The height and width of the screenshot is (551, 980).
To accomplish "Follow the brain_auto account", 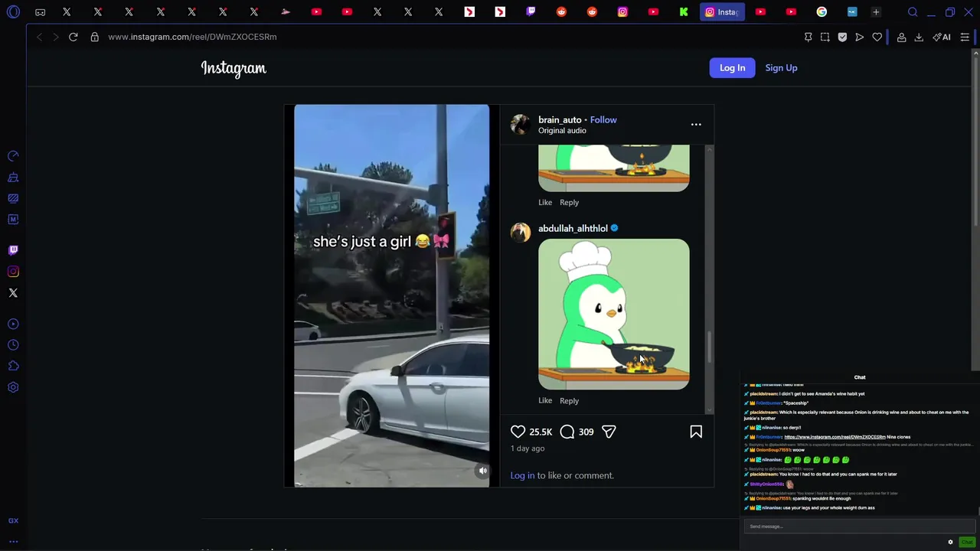I will (x=603, y=120).
